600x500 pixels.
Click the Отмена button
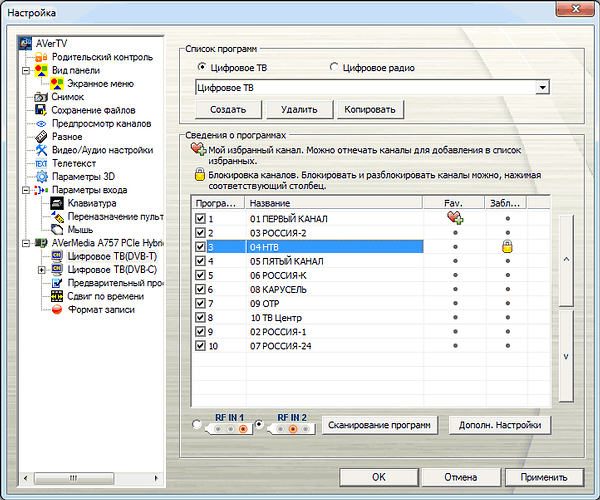coord(461,477)
